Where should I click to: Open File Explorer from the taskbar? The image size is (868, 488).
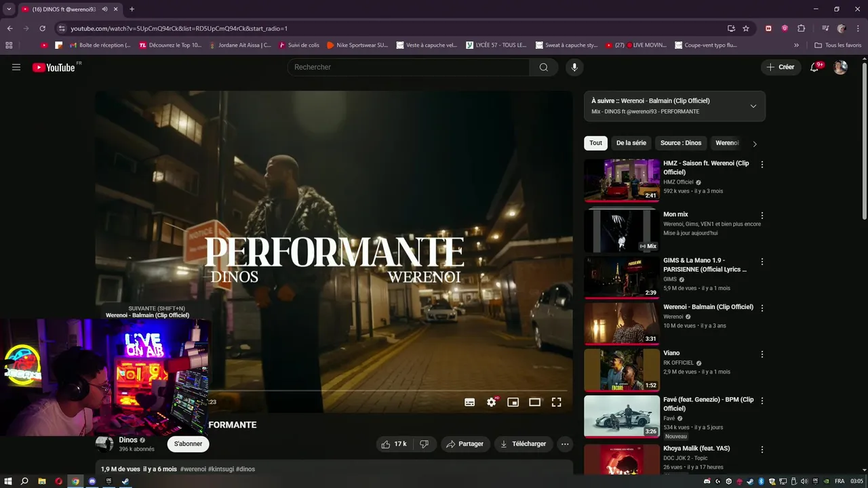point(42,481)
